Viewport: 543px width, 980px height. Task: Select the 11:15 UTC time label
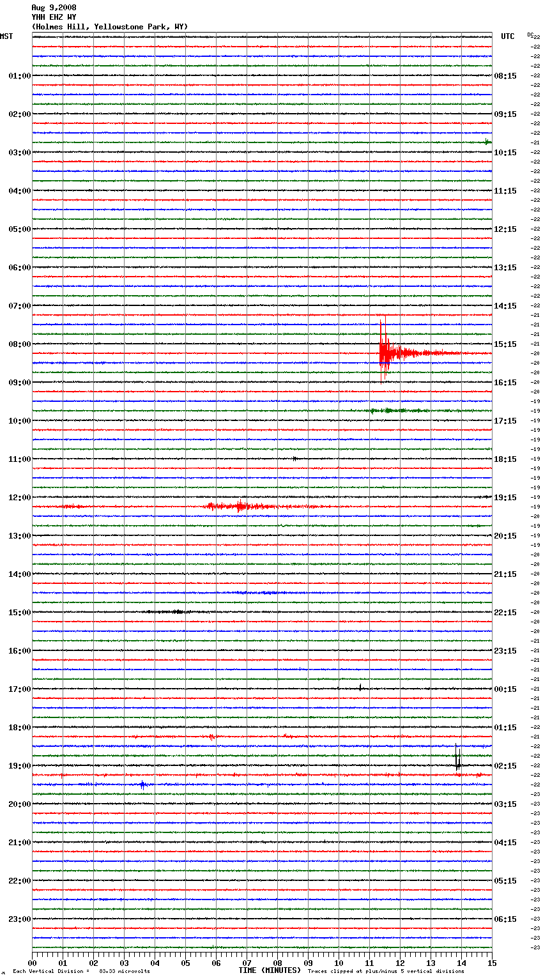505,191
